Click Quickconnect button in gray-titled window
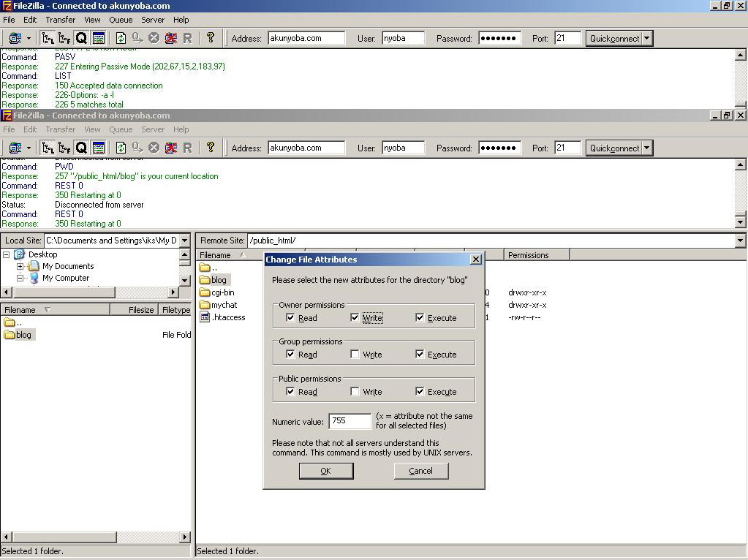Viewport: 748px width, 560px height. point(614,148)
